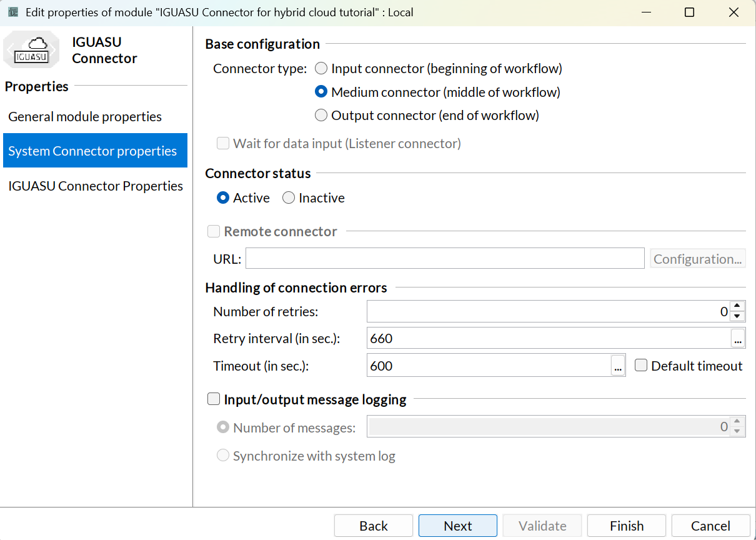
Task: Select Input connector radio button
Action: point(321,68)
